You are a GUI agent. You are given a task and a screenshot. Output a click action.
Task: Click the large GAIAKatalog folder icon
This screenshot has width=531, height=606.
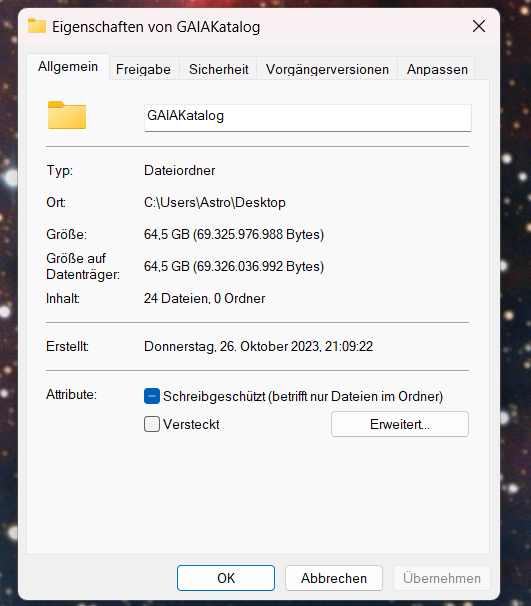tap(67, 115)
